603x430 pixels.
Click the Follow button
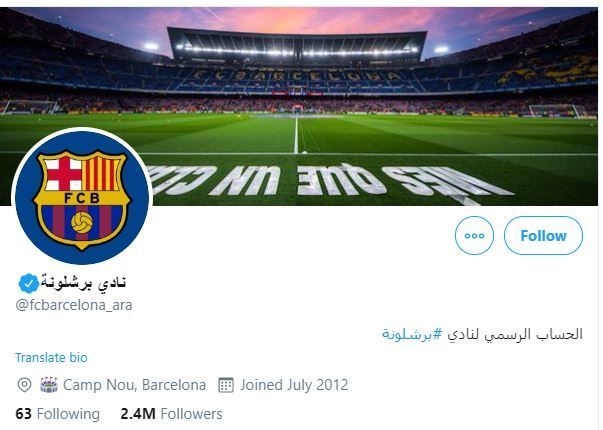(x=543, y=235)
